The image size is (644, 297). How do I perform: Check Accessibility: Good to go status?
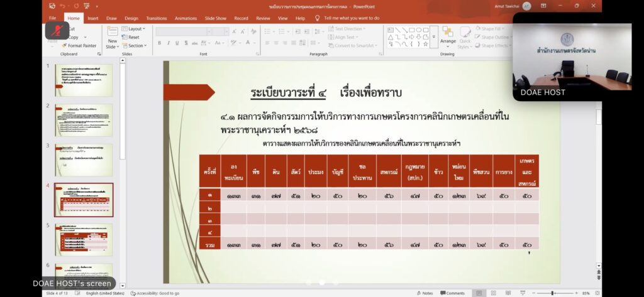[x=155, y=293]
